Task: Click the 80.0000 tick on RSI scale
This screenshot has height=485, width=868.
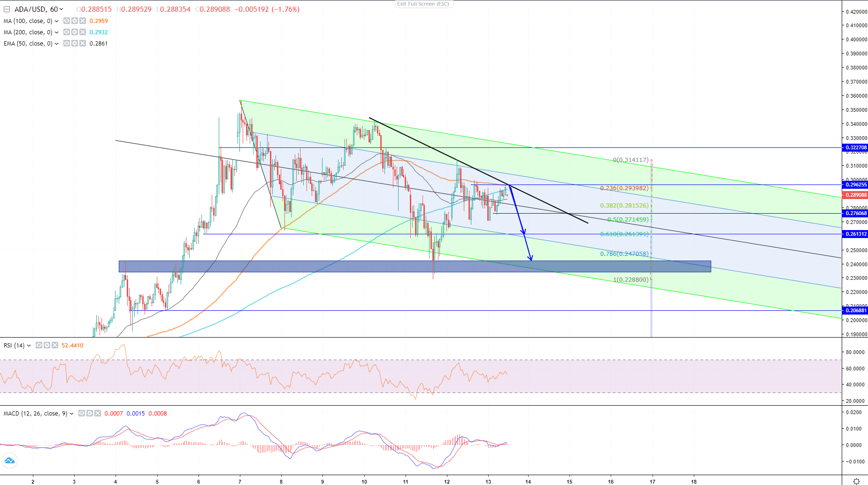Action: pos(855,353)
